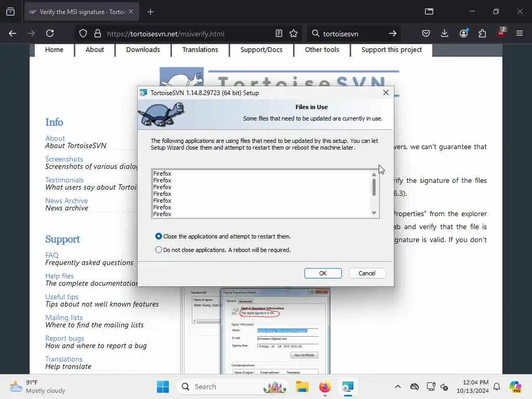Open the Help files sidebar link
Image resolution: width=532 pixels, height=399 pixels.
pyautogui.click(x=59, y=276)
